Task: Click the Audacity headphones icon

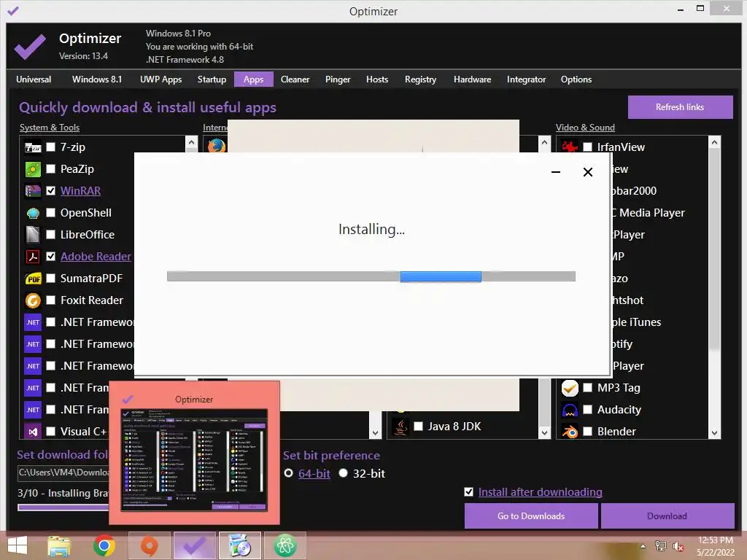Action: point(570,410)
